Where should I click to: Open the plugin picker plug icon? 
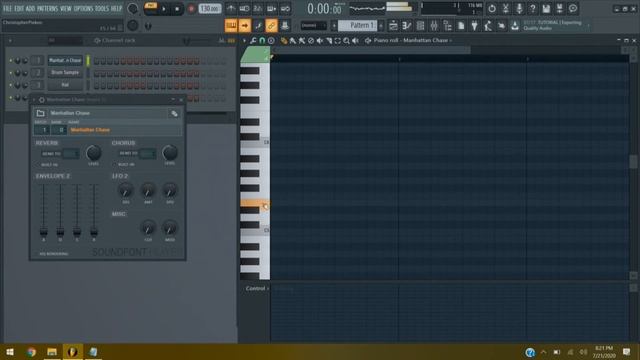click(474, 26)
